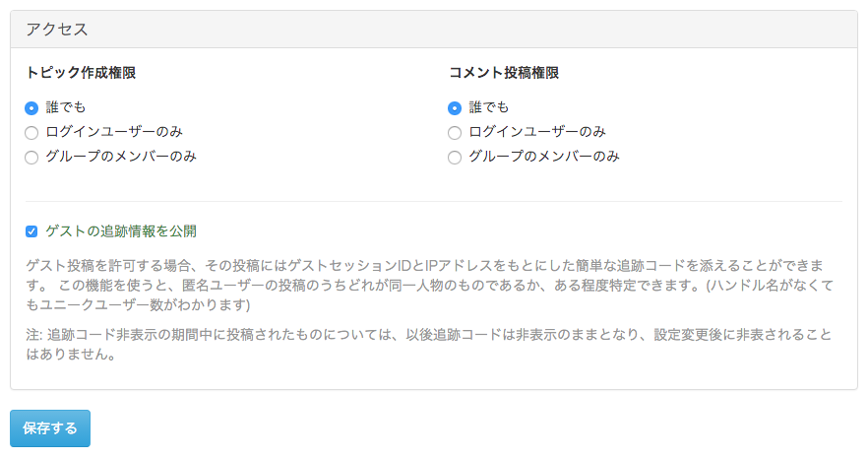Click ログインユーザーのみ label text for topic creation

[114, 132]
